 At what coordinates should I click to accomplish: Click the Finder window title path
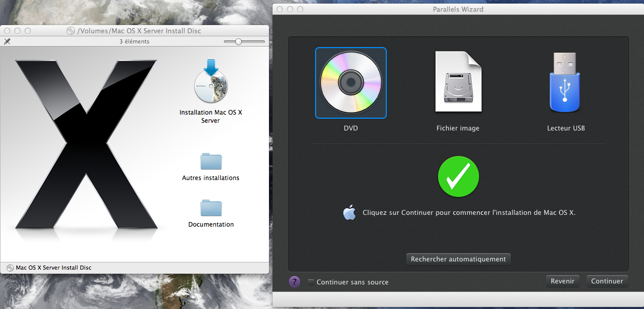pyautogui.click(x=139, y=31)
